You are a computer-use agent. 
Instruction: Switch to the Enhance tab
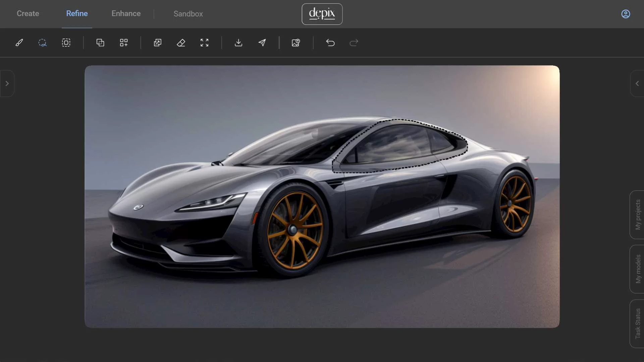pyautogui.click(x=126, y=14)
